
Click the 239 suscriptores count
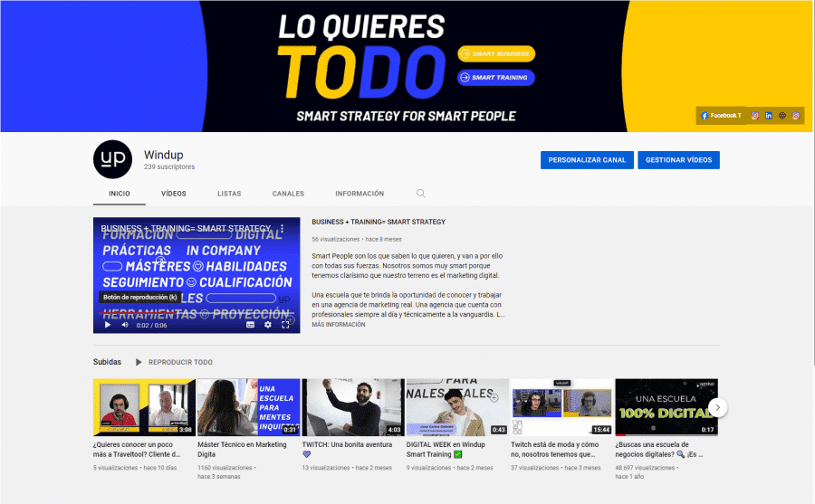tap(169, 166)
